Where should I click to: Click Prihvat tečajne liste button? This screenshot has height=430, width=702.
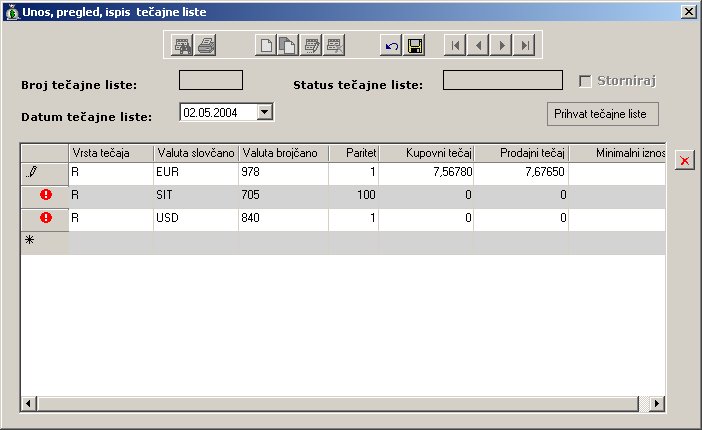pos(603,114)
